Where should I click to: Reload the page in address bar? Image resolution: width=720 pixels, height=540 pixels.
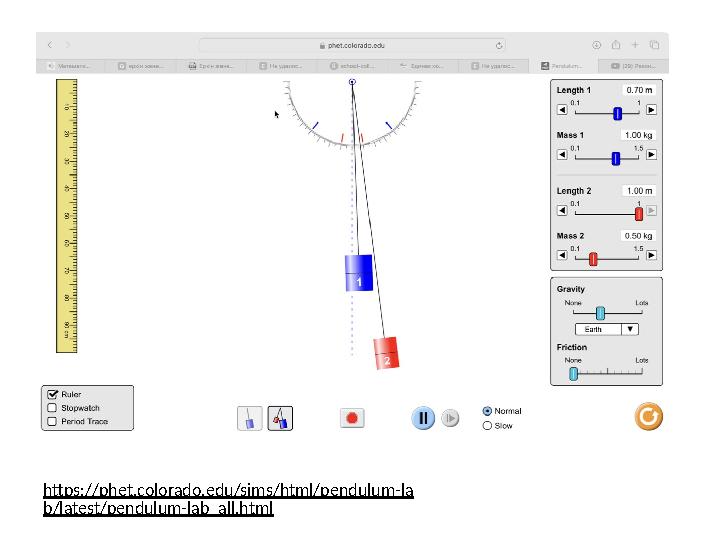pos(499,45)
